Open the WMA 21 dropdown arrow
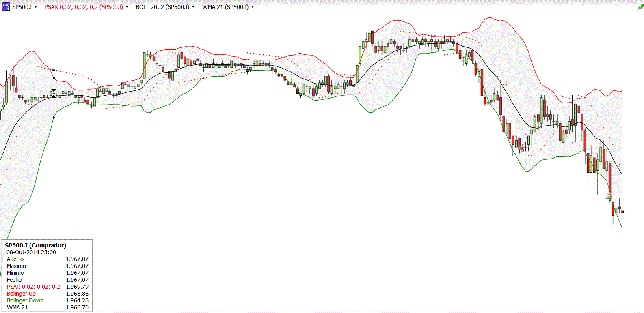The width and height of the screenshot is (644, 313). click(x=253, y=7)
